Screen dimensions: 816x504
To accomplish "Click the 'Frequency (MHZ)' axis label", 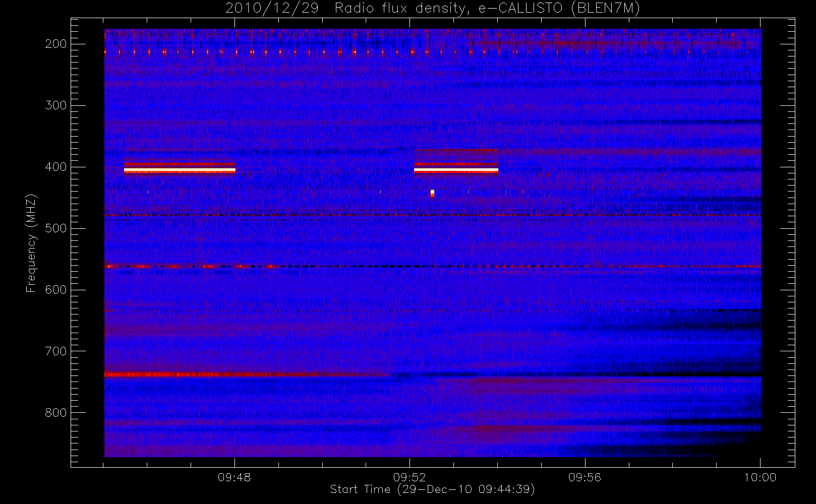I will [31, 243].
